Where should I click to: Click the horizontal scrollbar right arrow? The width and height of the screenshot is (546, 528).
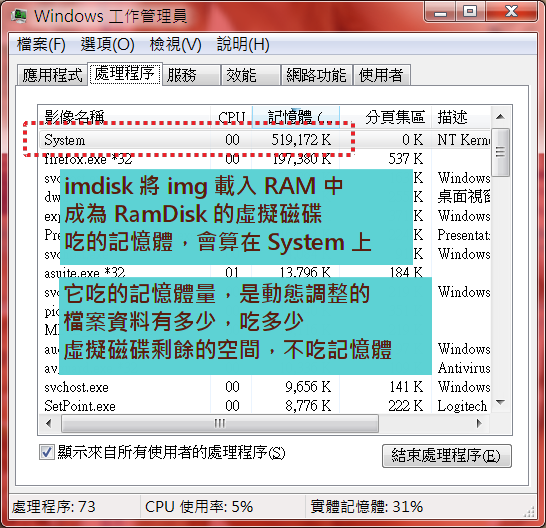pos(479,424)
